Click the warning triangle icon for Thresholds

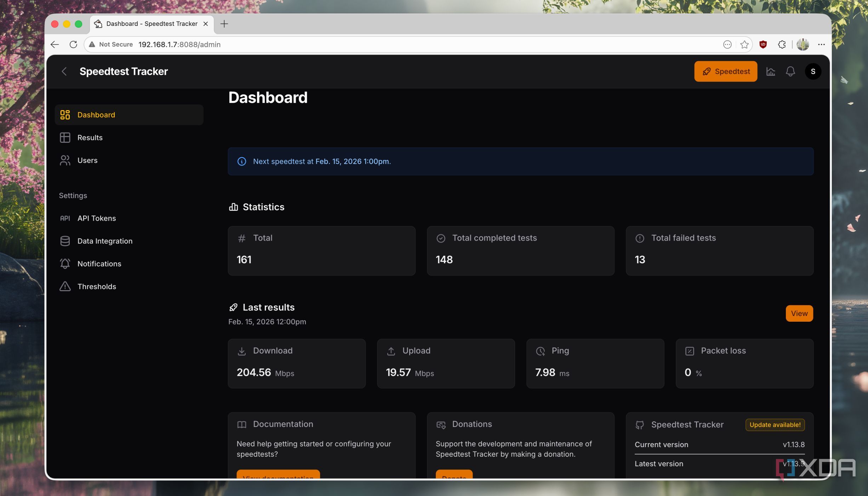click(65, 286)
